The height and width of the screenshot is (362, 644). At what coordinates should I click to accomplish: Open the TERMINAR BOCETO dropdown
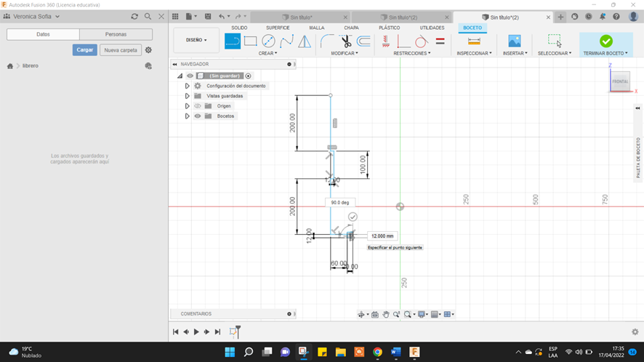[605, 53]
